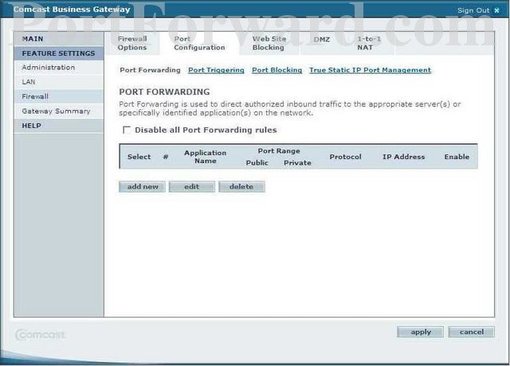The height and width of the screenshot is (366, 510).
Task: Click the Public port column header
Action: (x=257, y=163)
